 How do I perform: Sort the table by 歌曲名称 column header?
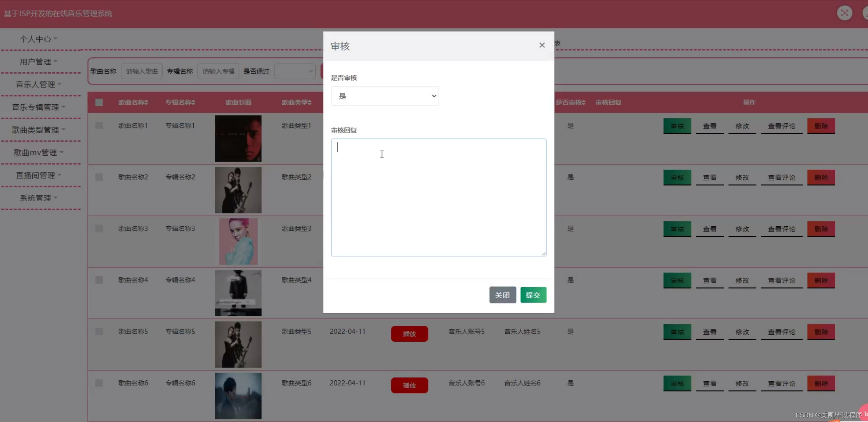[133, 102]
